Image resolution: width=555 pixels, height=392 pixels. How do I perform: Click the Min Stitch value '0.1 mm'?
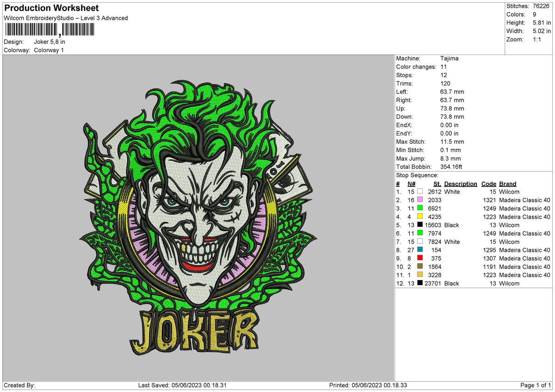click(450, 150)
